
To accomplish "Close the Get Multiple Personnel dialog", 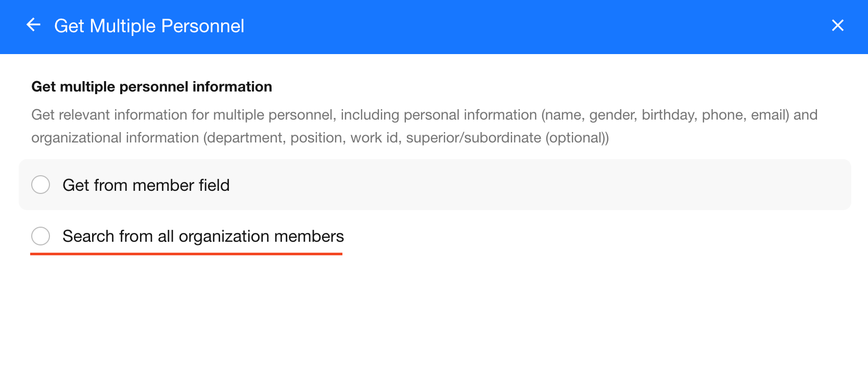I will [x=837, y=25].
